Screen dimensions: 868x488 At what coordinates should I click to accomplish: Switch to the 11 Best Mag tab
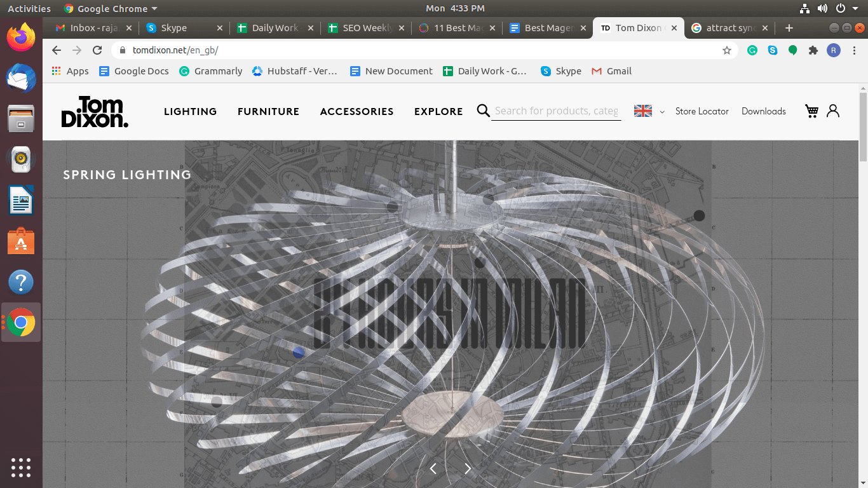point(456,28)
